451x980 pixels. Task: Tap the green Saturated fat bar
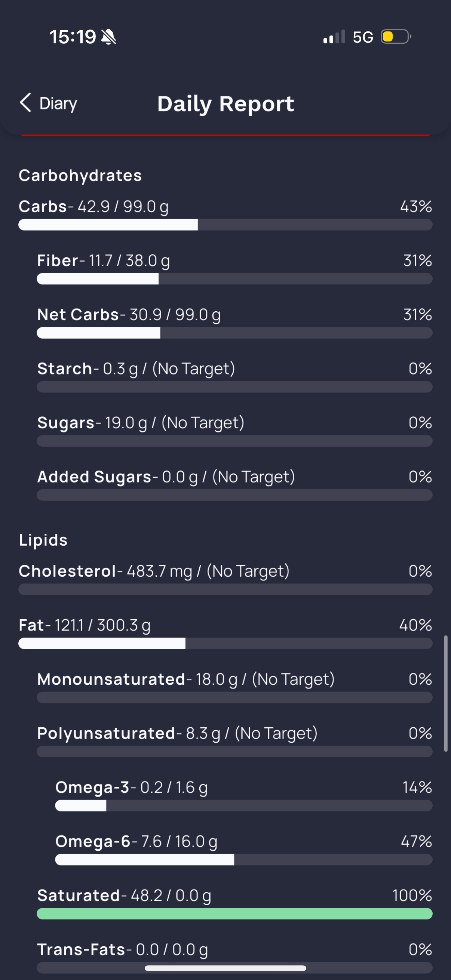pos(234,913)
